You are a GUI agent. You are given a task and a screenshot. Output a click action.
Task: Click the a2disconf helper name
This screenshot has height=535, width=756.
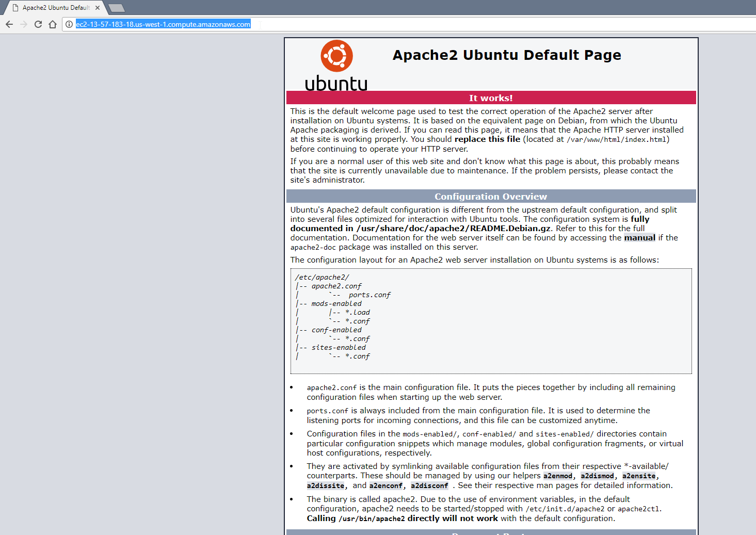point(429,486)
